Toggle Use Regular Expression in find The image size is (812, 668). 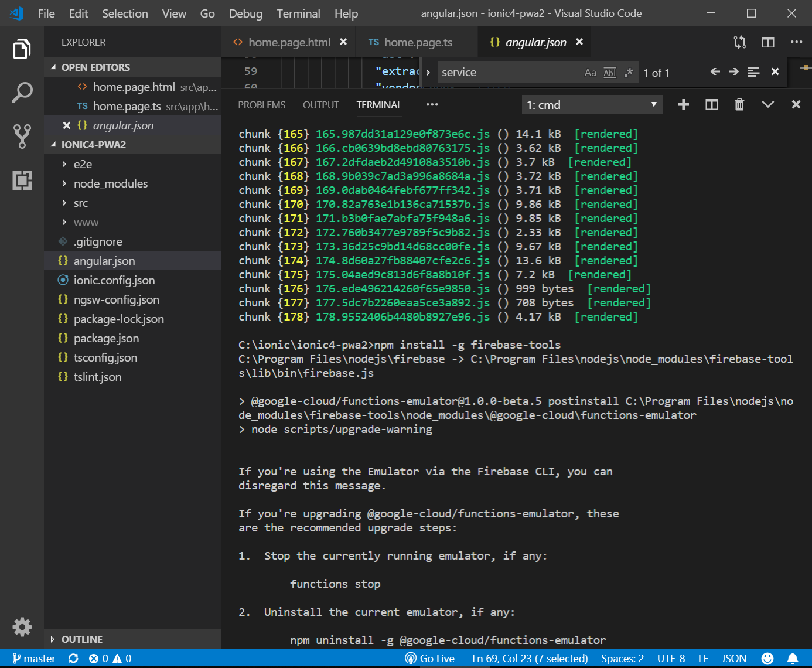click(x=629, y=73)
